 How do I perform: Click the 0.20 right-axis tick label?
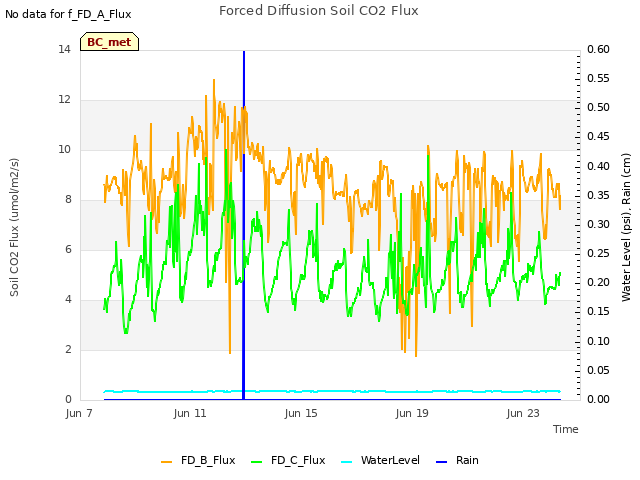598,283
